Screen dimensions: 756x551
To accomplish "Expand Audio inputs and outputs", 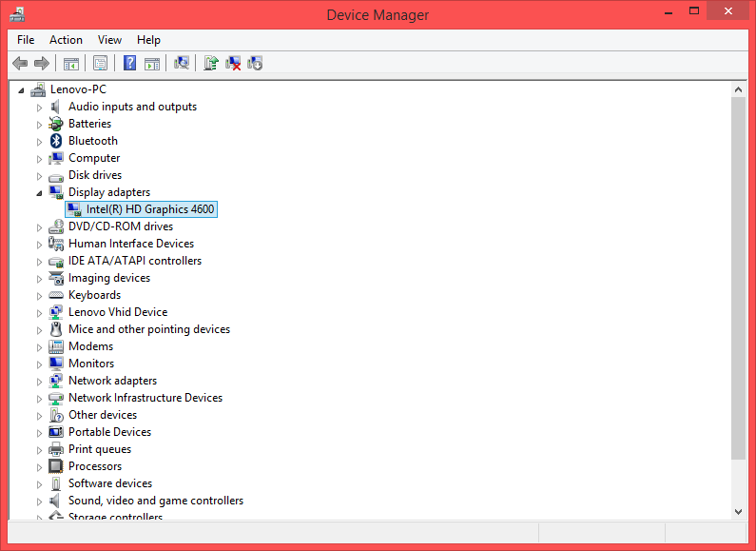I will click(x=40, y=108).
